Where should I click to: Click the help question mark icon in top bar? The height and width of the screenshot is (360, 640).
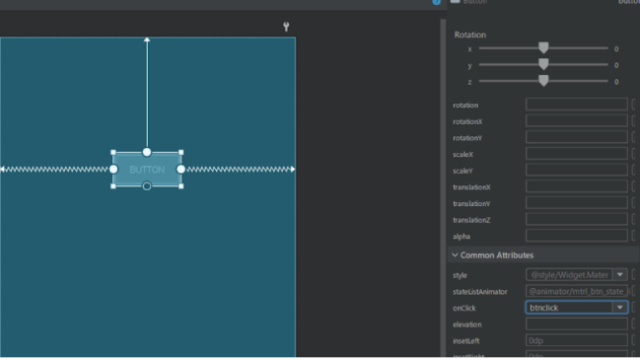pos(436,2)
